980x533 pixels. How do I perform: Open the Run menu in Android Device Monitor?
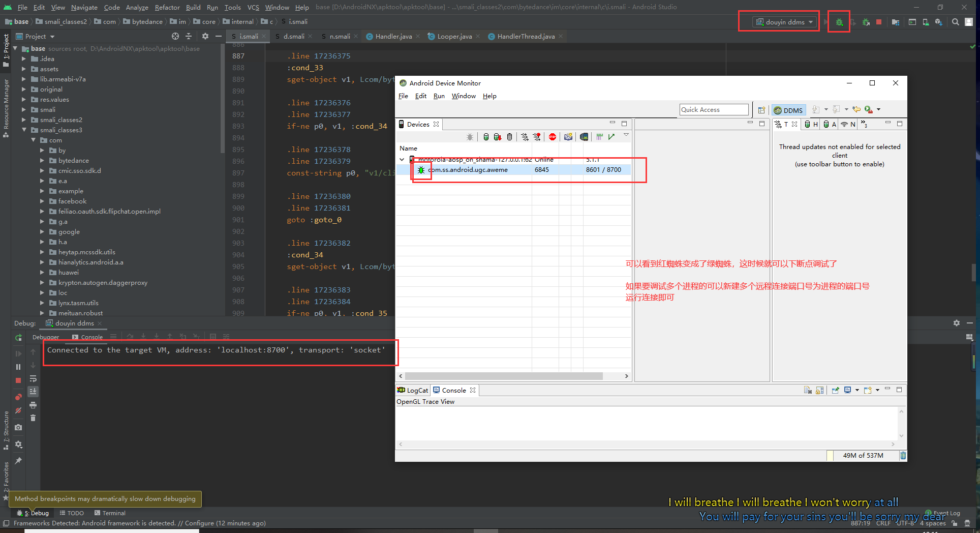439,96
